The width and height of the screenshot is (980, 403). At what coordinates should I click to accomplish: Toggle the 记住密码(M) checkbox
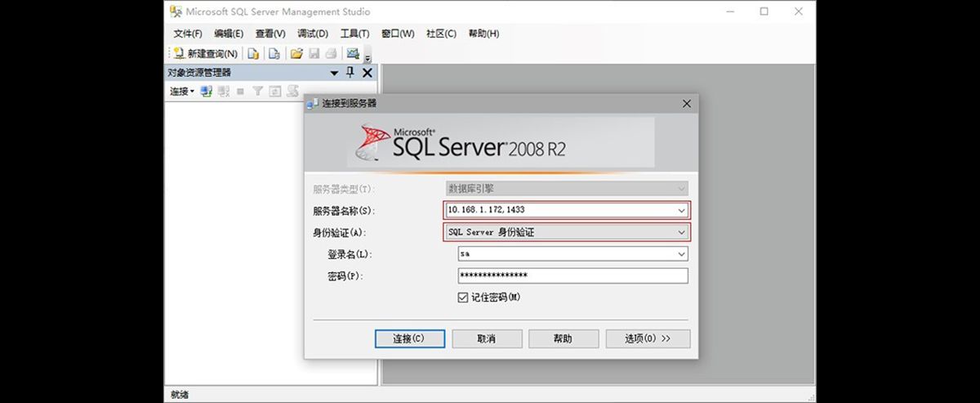click(x=463, y=298)
